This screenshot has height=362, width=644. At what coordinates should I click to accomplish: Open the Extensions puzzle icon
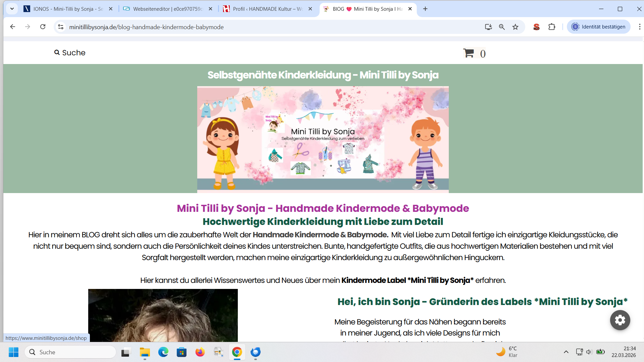pos(552,27)
